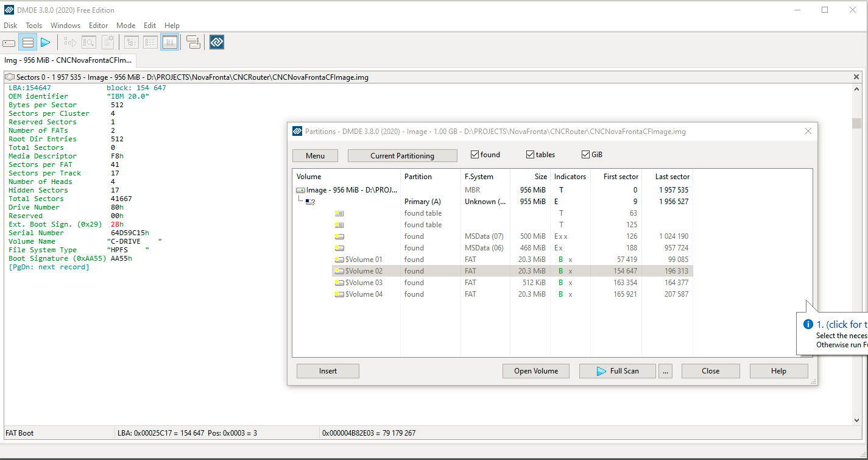The width and height of the screenshot is (868, 460).
Task: Open the Tools menu
Action: pyautogui.click(x=34, y=26)
